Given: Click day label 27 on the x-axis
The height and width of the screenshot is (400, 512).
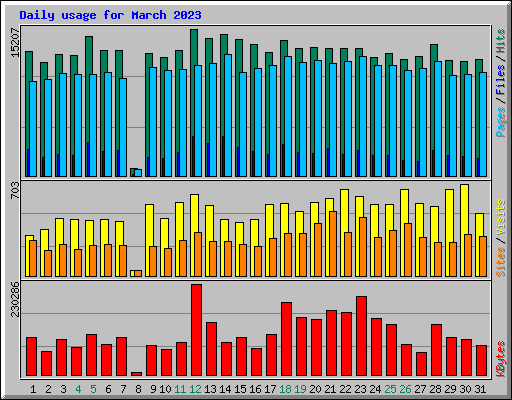Looking at the screenshot, I should 421,389.
